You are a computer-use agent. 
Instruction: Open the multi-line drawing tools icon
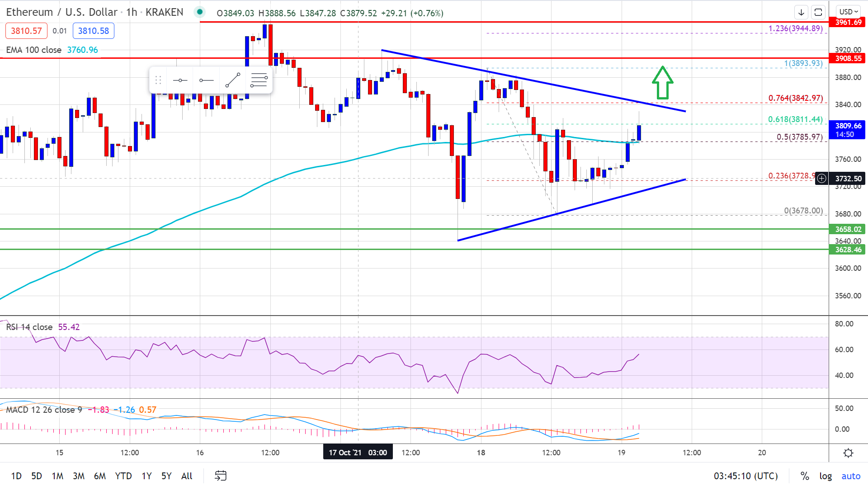(259, 80)
